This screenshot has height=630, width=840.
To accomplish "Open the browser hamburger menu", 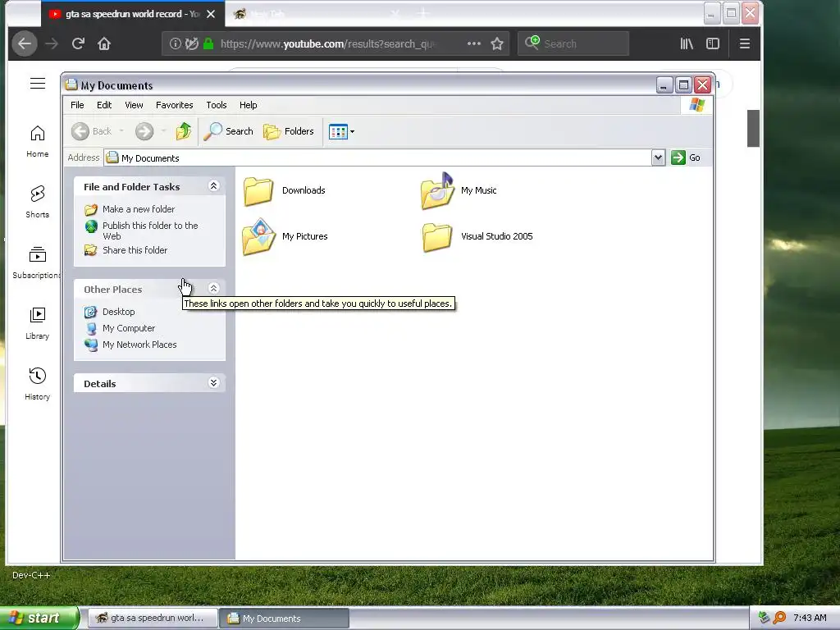I will click(745, 43).
